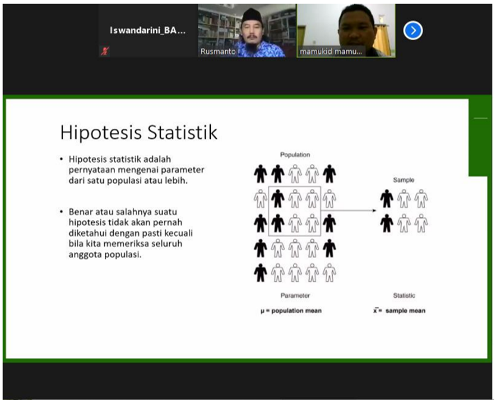Click the population mean formula text
Image resolution: width=495 pixels, height=400 pixels.
click(291, 311)
